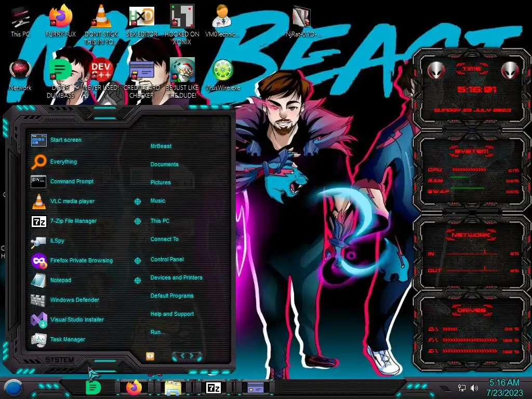Expand the Firefox Private Browsing jump list
532x399 pixels.
137,261
